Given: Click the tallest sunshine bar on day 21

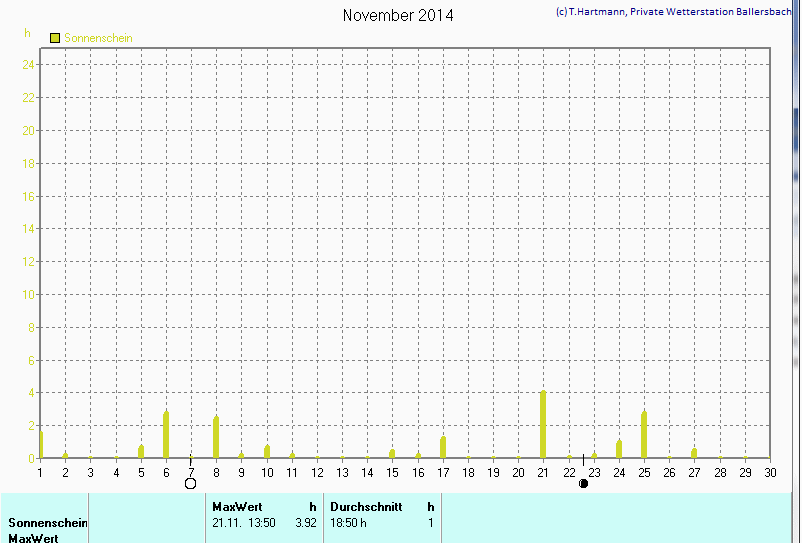Looking at the screenshot, I should 543,424.
